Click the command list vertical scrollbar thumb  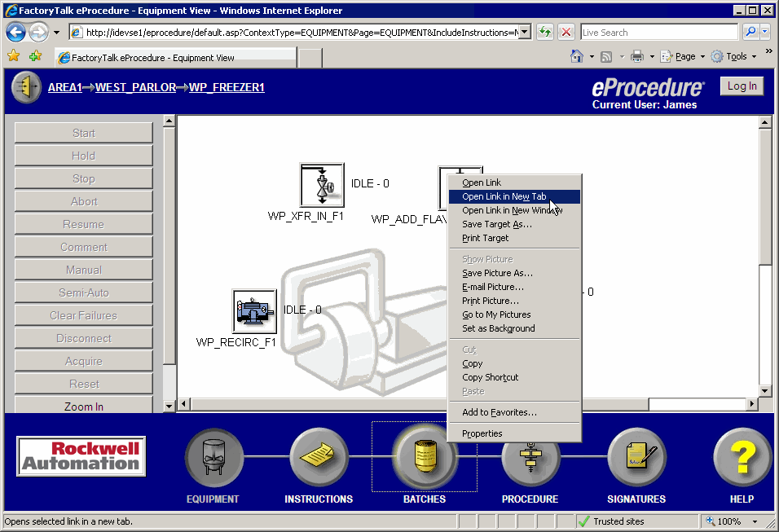click(169, 246)
